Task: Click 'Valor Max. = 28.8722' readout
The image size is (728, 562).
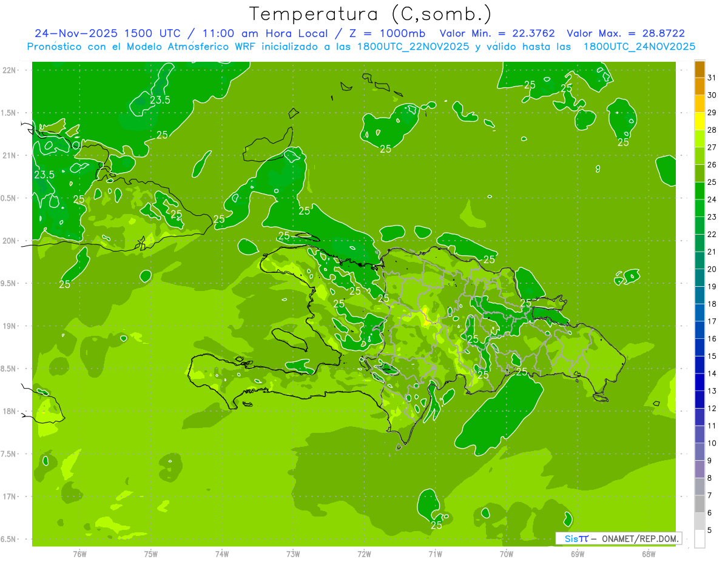Action: [x=625, y=33]
